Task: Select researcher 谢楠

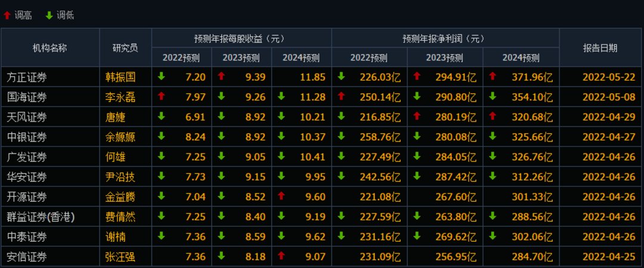Action: point(116,237)
